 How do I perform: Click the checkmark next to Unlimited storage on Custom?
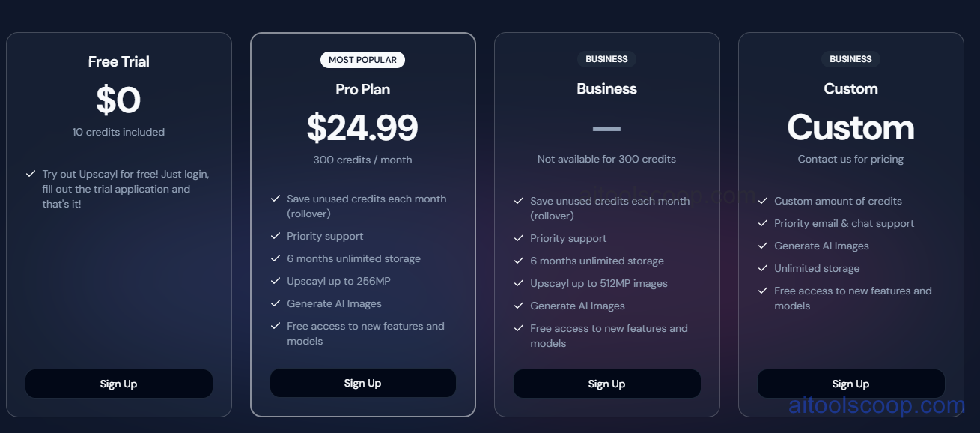pos(762,268)
